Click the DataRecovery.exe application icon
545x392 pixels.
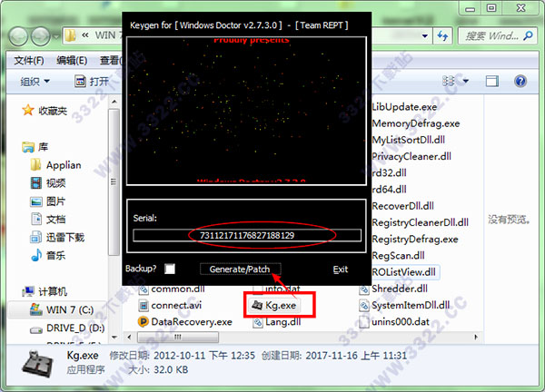click(144, 322)
